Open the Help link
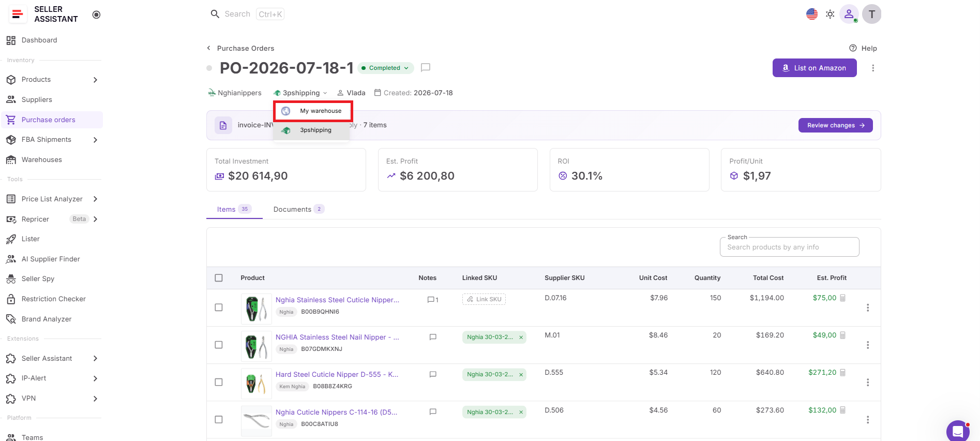The image size is (980, 441). pos(863,48)
